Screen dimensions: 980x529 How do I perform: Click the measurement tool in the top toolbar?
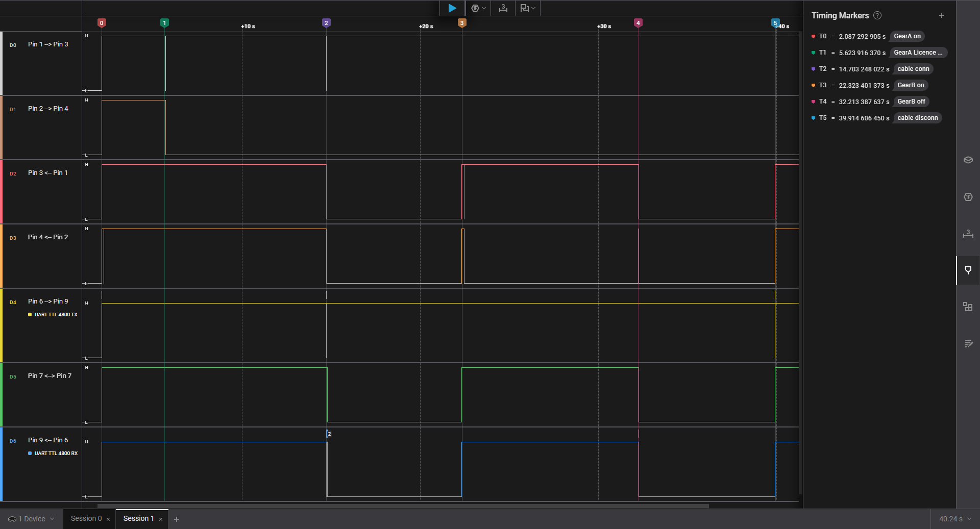[503, 8]
